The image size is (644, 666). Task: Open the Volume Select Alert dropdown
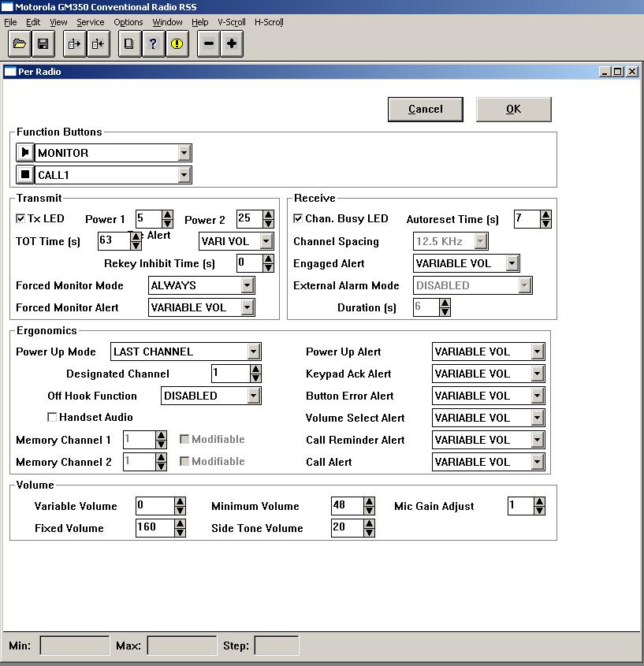point(538,418)
